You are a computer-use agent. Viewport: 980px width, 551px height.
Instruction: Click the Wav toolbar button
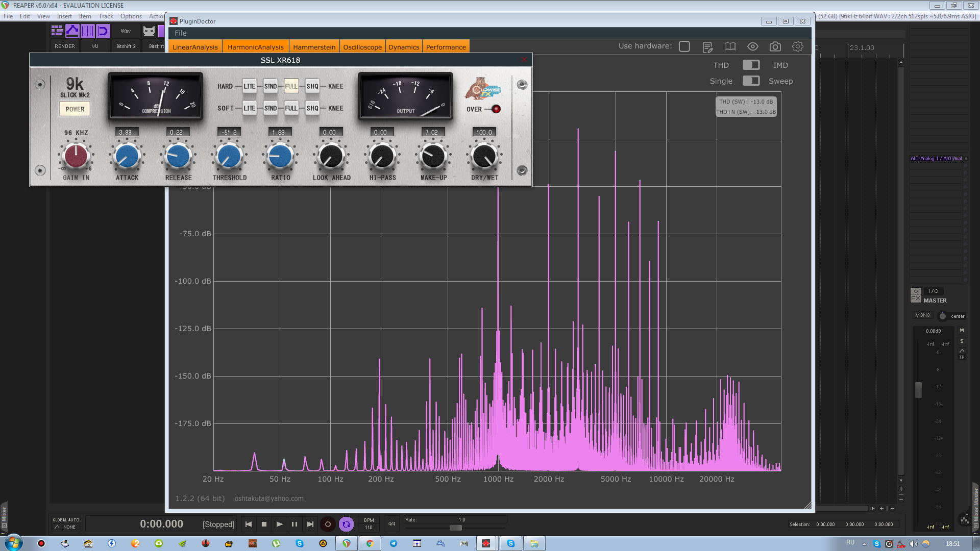[126, 31]
